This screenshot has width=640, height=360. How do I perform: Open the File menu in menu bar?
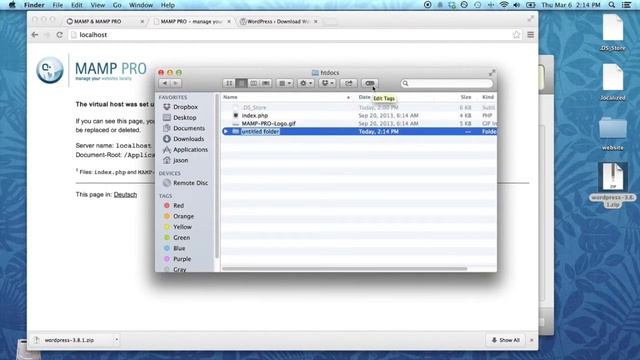[58, 5]
